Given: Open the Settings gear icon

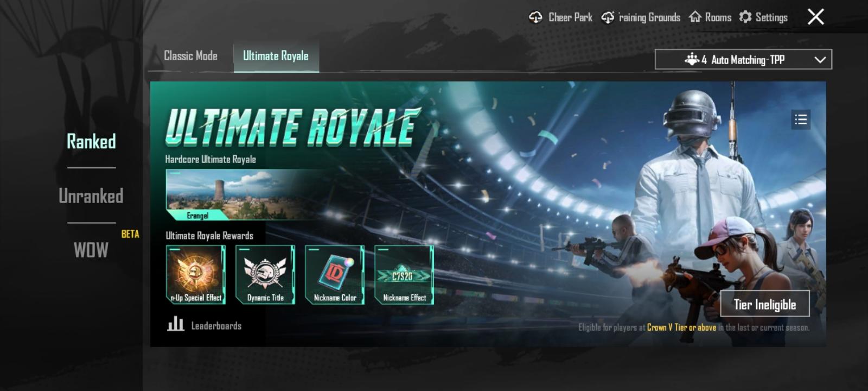Looking at the screenshot, I should 745,17.
